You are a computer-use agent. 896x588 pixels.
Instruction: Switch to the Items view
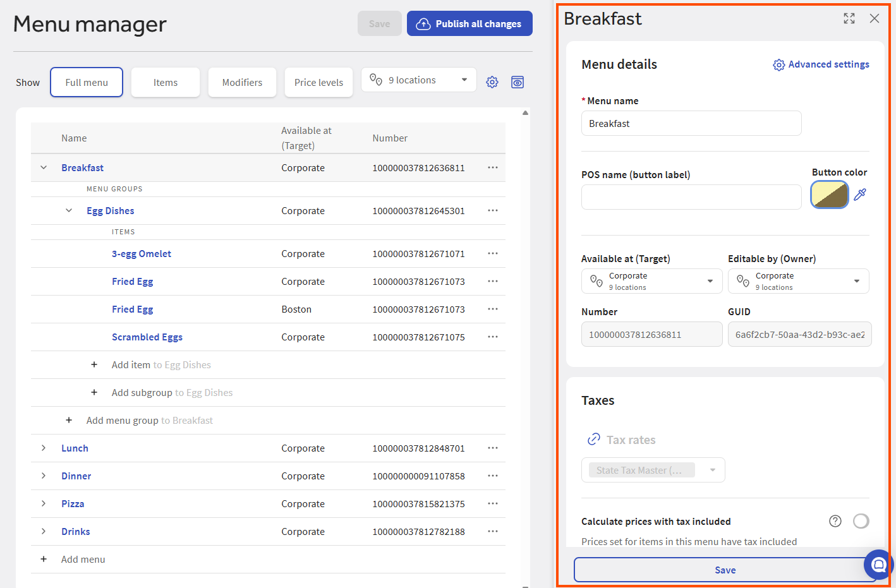tap(166, 82)
